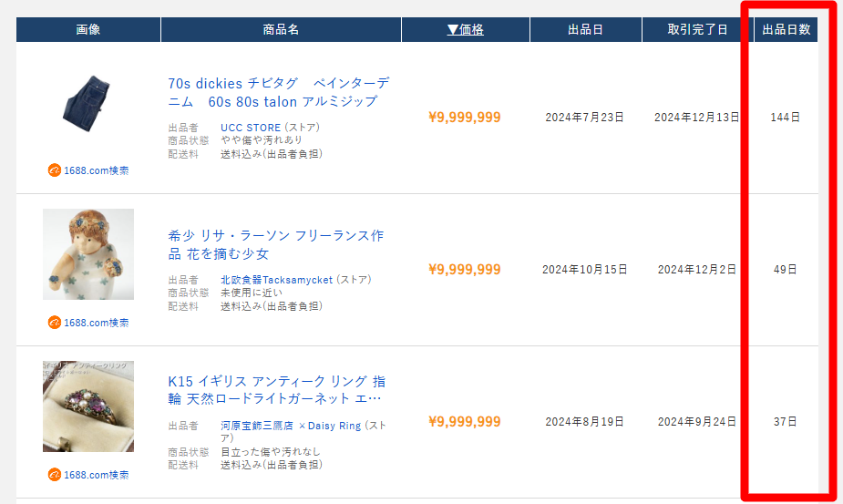Click the 1688.com icon under the figurine

[55, 323]
